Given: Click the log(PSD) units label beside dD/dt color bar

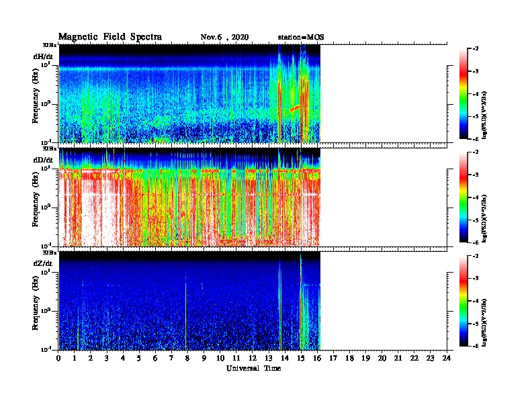Looking at the screenshot, I should [x=484, y=218].
